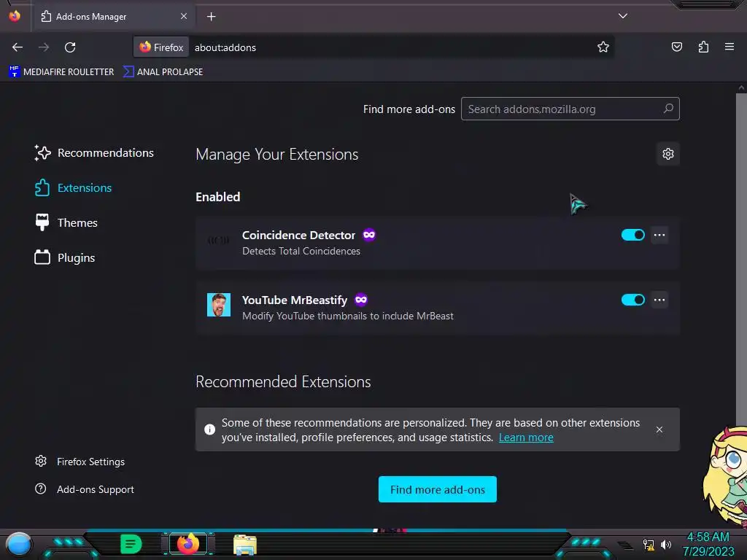This screenshot has width=747, height=560.
Task: Click the Firefox identity badge in address bar
Action: 161,47
